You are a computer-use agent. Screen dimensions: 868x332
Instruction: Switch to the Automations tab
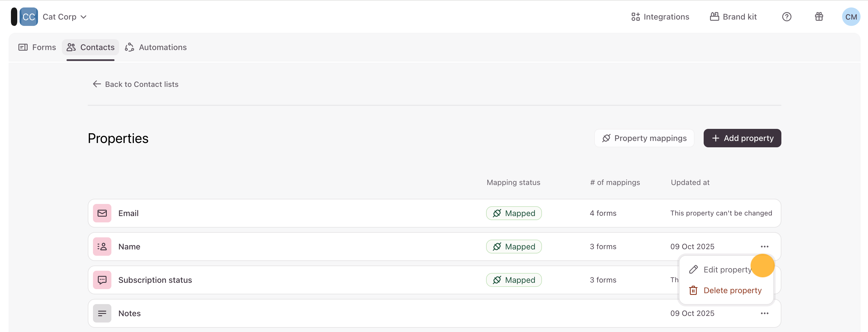(156, 47)
